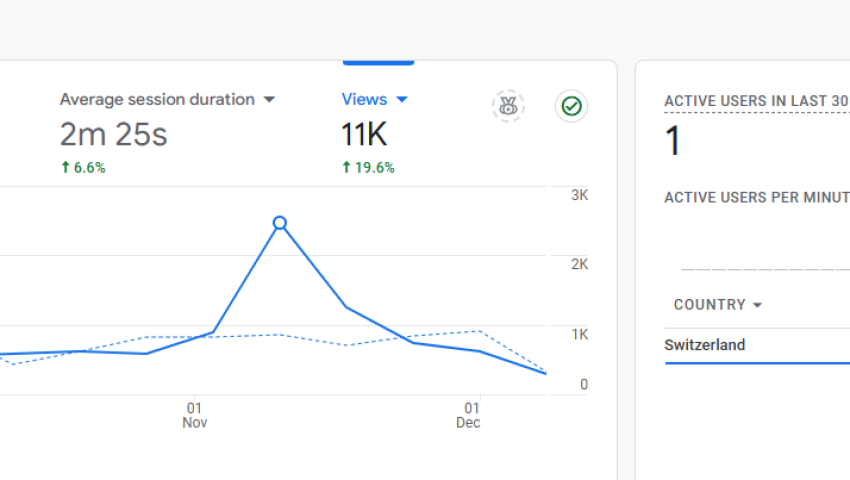Click the 11K views value
Screen dimensions: 850x480
tap(364, 134)
